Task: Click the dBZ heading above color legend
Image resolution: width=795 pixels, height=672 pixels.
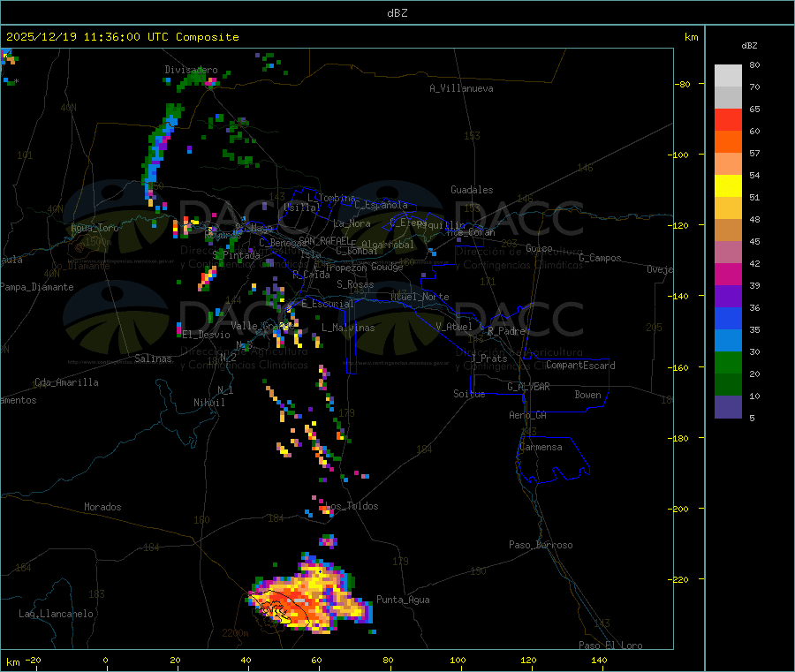Action: click(749, 46)
